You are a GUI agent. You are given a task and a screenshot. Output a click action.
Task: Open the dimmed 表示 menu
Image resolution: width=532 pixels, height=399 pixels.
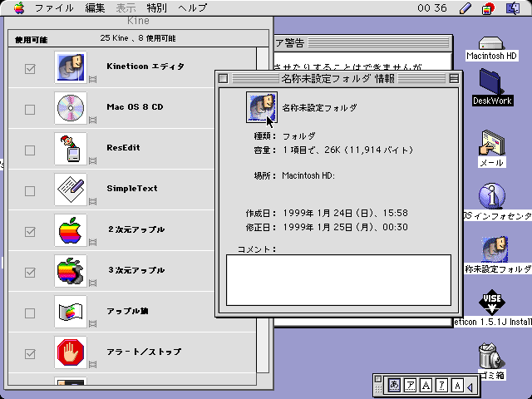126,7
